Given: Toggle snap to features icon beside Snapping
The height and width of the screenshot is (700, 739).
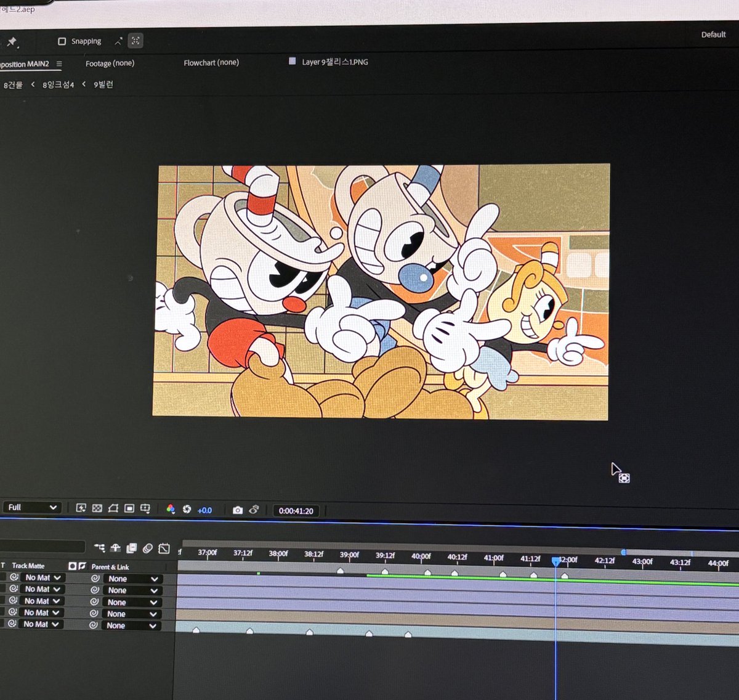Looking at the screenshot, I should pos(135,41).
